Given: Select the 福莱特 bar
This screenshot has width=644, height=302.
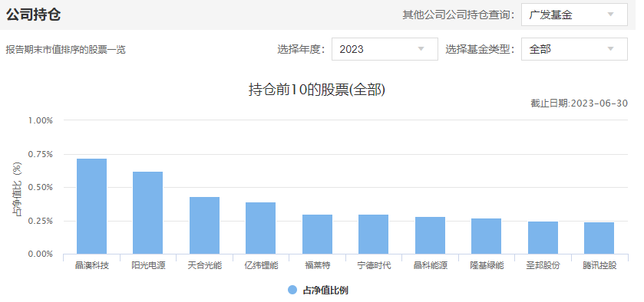Looking at the screenshot, I should click(x=318, y=235).
